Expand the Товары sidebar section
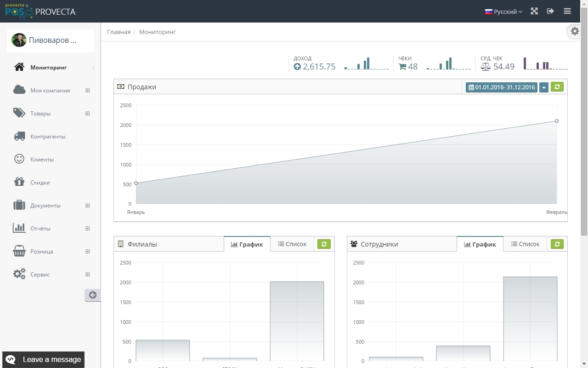 pos(87,114)
